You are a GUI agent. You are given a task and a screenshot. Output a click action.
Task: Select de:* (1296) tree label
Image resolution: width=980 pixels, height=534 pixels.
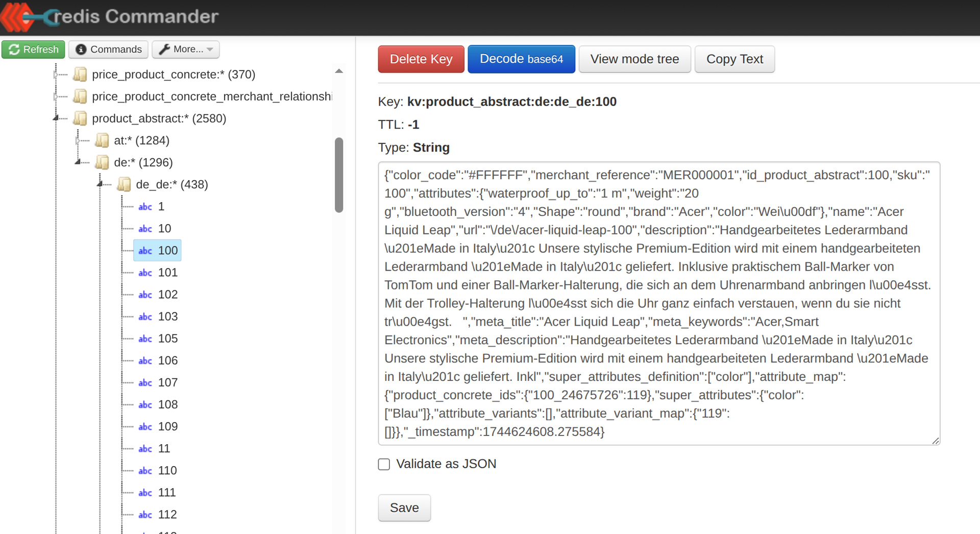(143, 162)
